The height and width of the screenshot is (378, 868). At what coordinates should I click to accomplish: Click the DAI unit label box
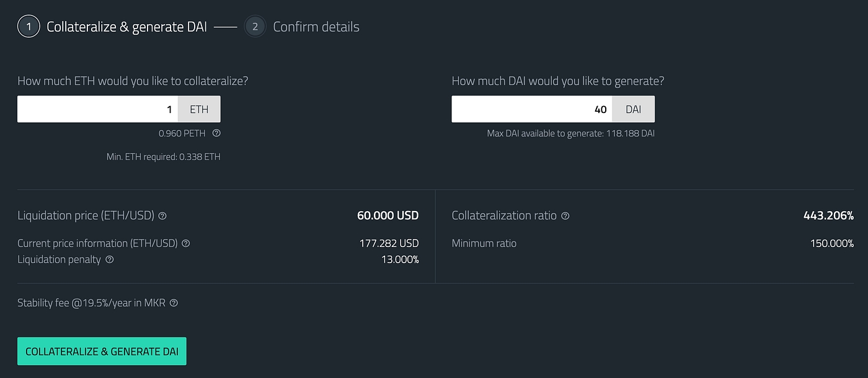point(633,109)
